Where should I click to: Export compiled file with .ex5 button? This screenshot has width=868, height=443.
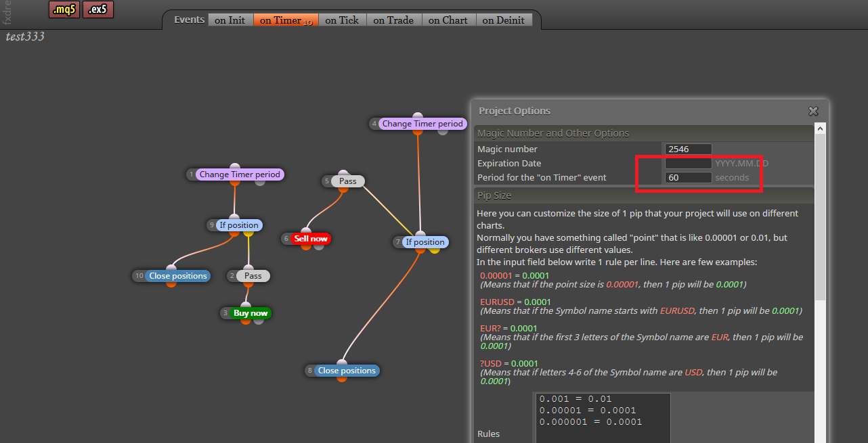(98, 9)
